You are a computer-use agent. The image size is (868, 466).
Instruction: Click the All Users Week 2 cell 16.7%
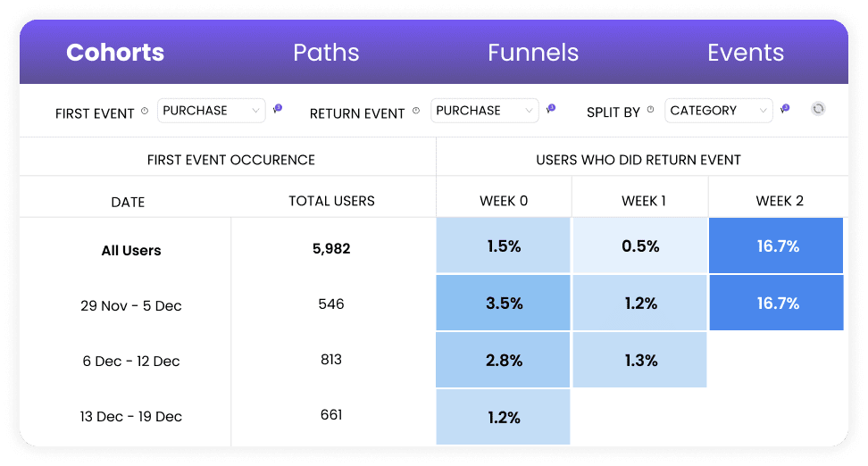776,245
